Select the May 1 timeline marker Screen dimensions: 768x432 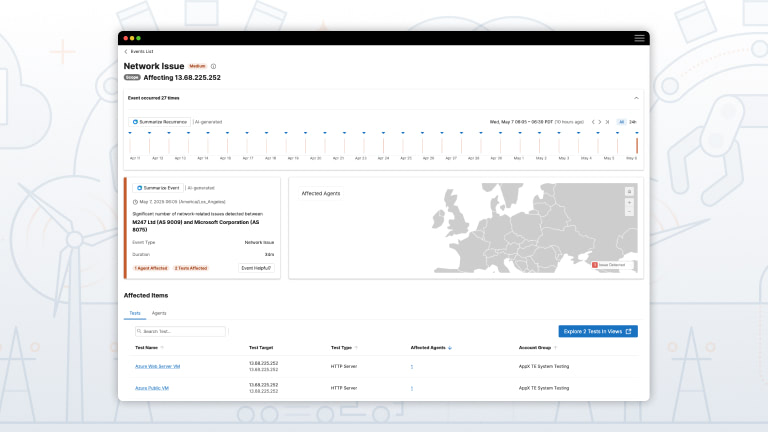(x=520, y=145)
